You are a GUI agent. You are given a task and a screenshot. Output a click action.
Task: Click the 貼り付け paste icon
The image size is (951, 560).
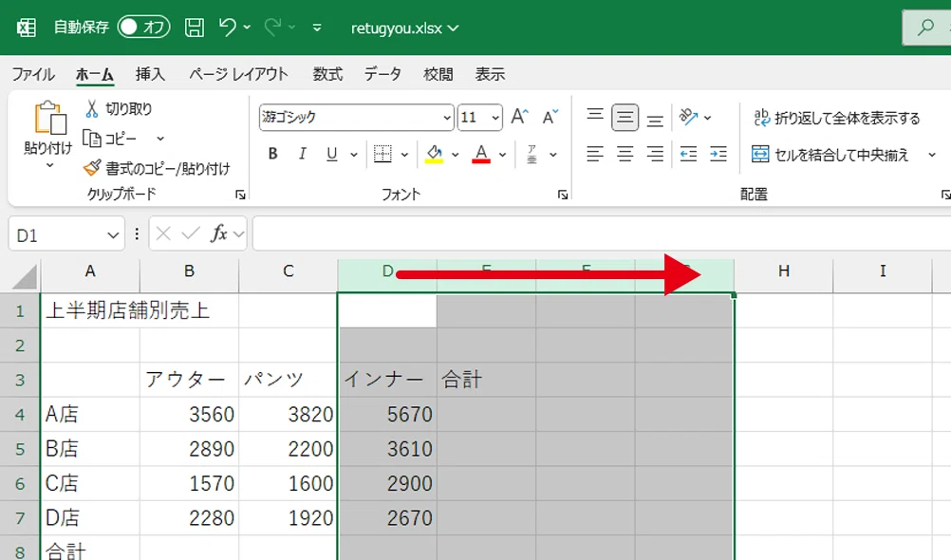coord(49,119)
